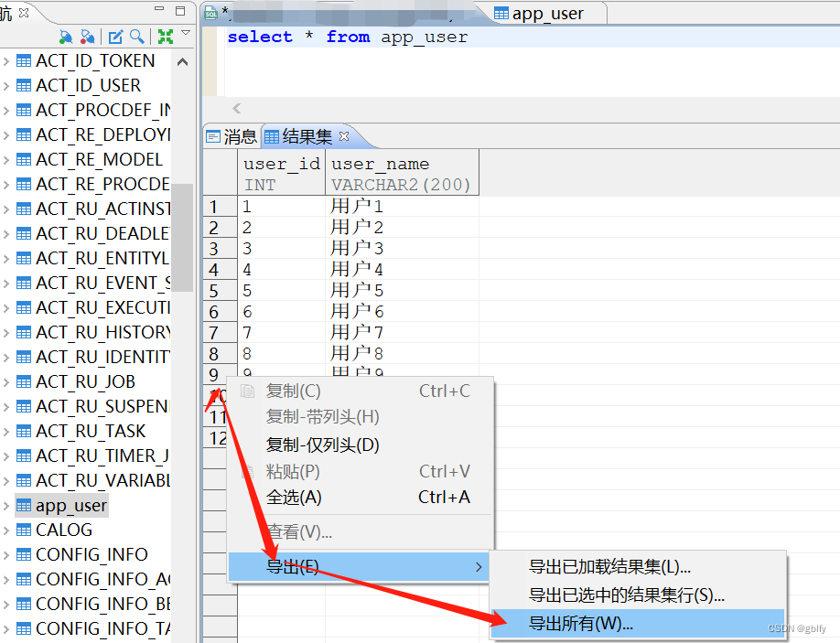Click the search magnifier icon in navigator toolbar
Image resolution: width=840 pixels, height=643 pixels.
click(137, 37)
